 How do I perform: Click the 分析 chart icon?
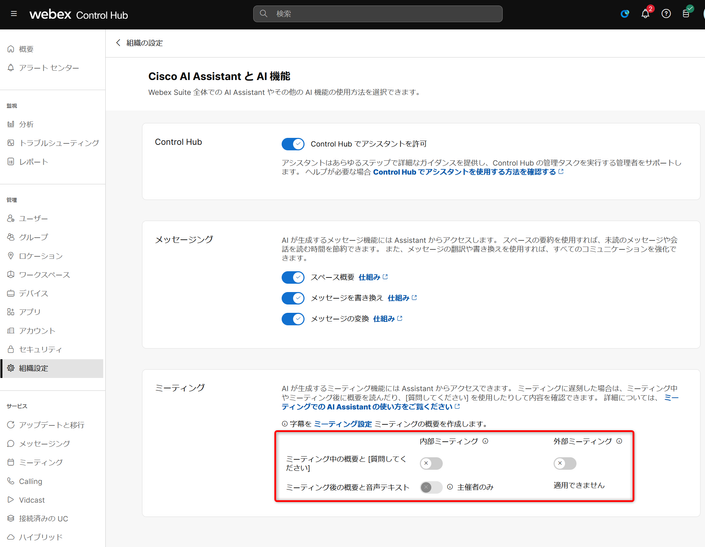pyautogui.click(x=11, y=124)
